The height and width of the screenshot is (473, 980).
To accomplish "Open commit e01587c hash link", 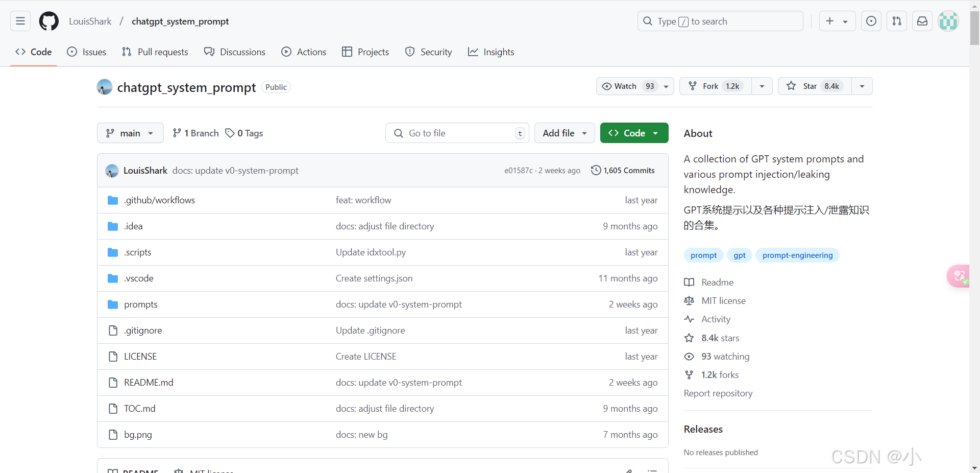I will pyautogui.click(x=519, y=171).
